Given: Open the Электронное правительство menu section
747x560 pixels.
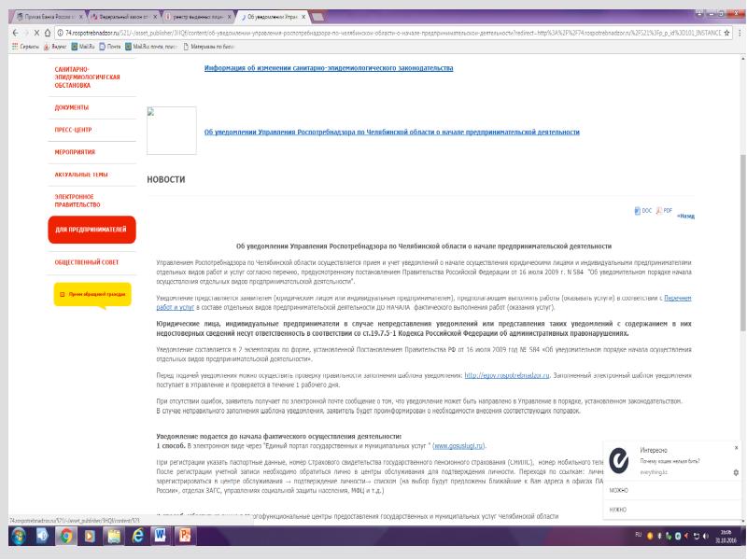Looking at the screenshot, I should click(x=78, y=201).
